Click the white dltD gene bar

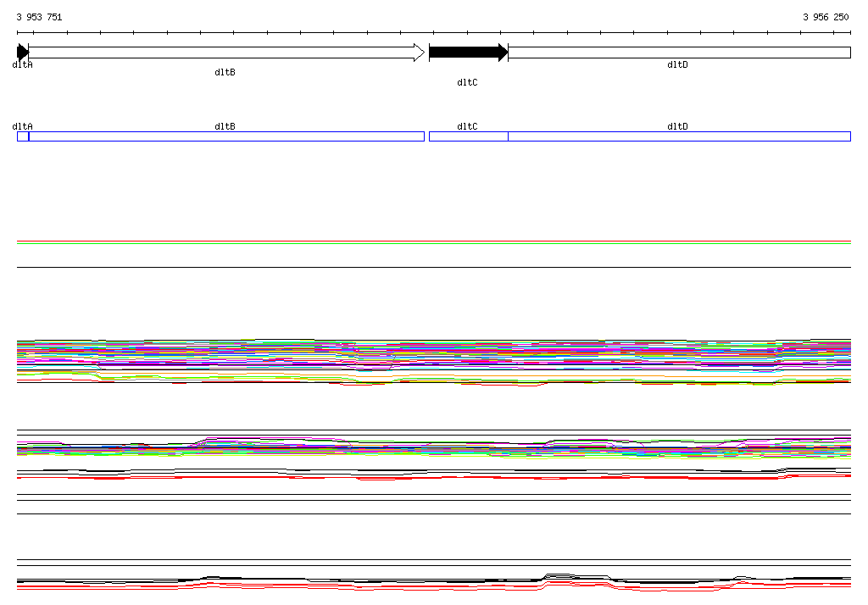coord(679,53)
